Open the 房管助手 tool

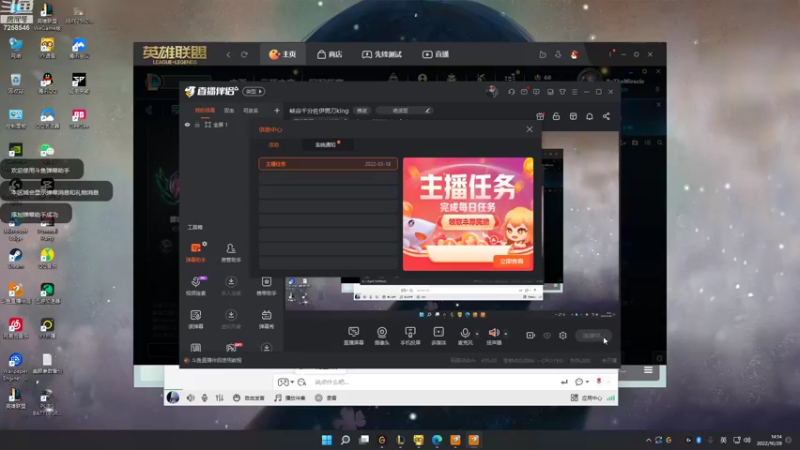point(231,252)
